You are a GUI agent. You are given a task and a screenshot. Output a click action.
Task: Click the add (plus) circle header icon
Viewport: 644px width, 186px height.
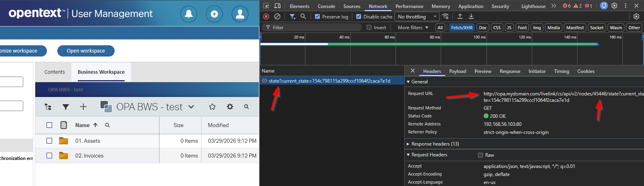click(x=214, y=14)
